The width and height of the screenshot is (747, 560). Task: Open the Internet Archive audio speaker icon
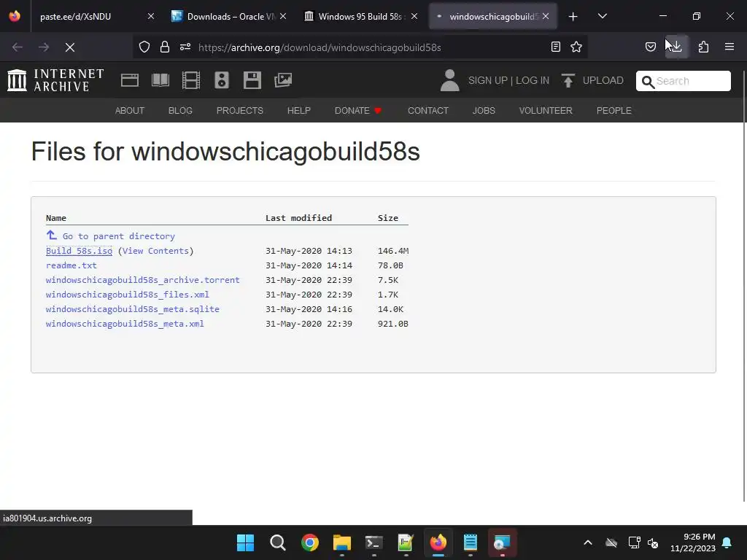[x=222, y=80]
